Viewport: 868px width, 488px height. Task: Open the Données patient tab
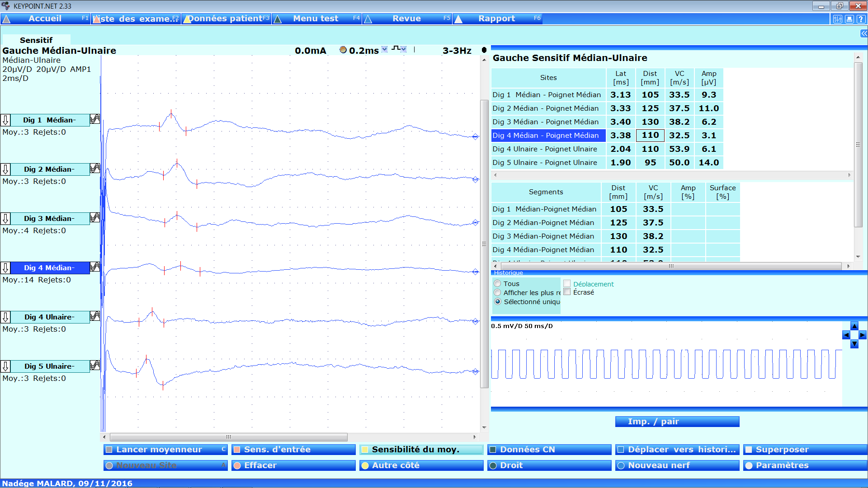[x=226, y=19]
